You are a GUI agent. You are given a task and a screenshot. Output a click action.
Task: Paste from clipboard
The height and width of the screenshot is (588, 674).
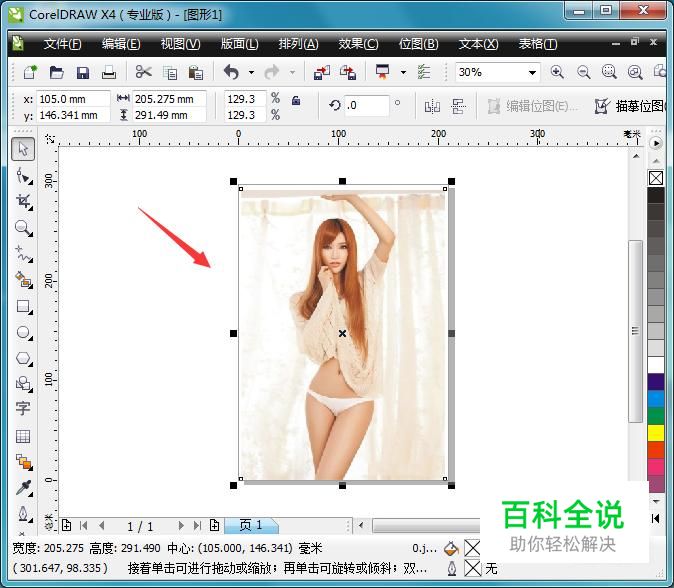[196, 73]
